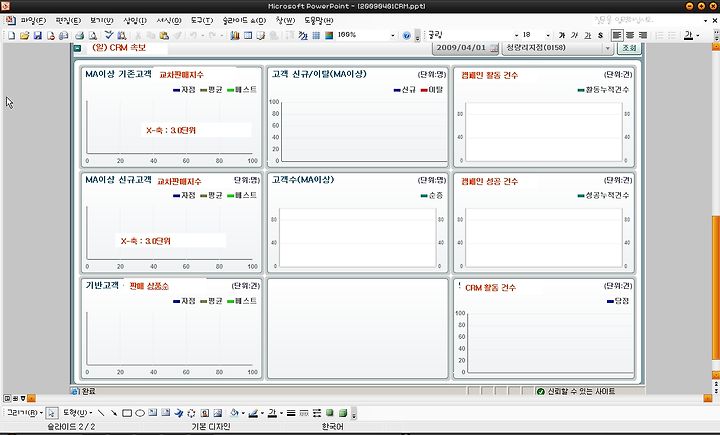Open the 보기(V) menu

[101, 21]
